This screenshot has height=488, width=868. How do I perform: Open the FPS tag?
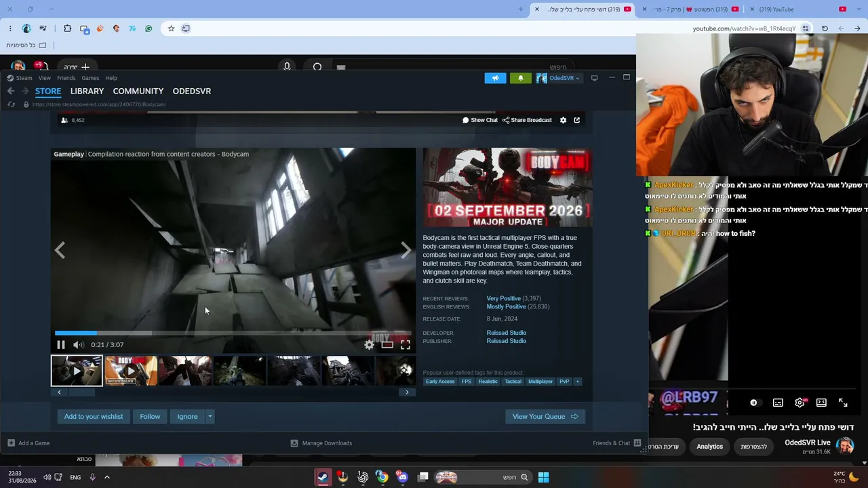coord(467,382)
